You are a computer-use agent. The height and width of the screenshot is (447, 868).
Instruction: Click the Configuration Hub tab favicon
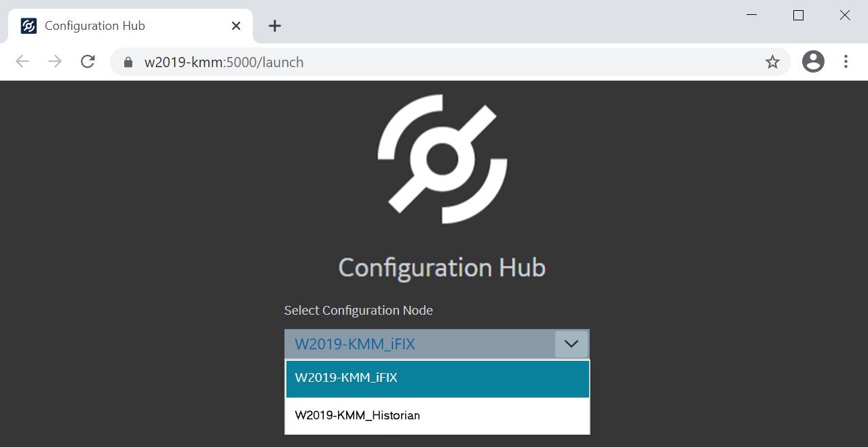[x=29, y=26]
